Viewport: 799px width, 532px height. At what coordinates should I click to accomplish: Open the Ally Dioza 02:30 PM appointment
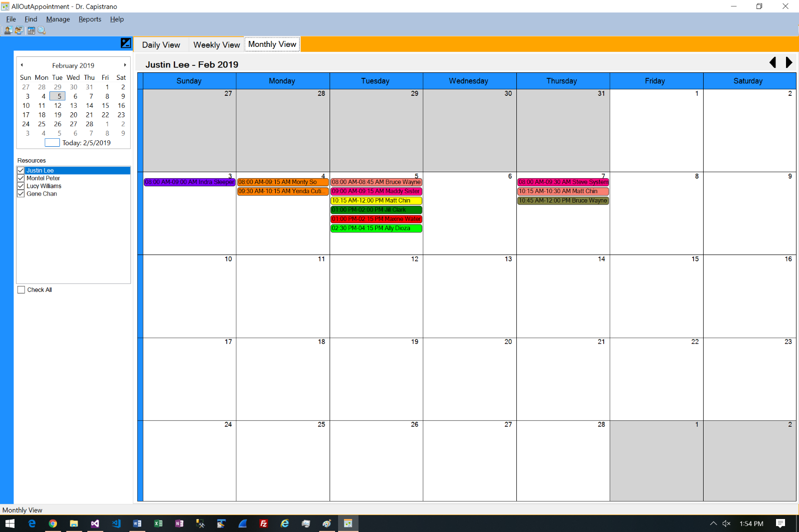(x=377, y=229)
